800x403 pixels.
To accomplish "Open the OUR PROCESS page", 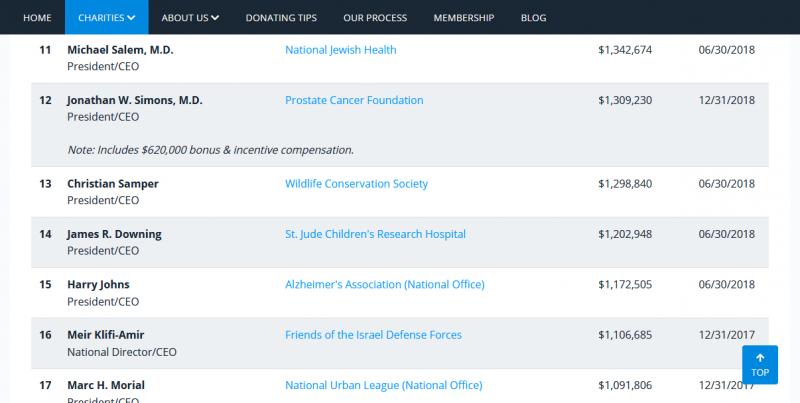I will pos(375,17).
